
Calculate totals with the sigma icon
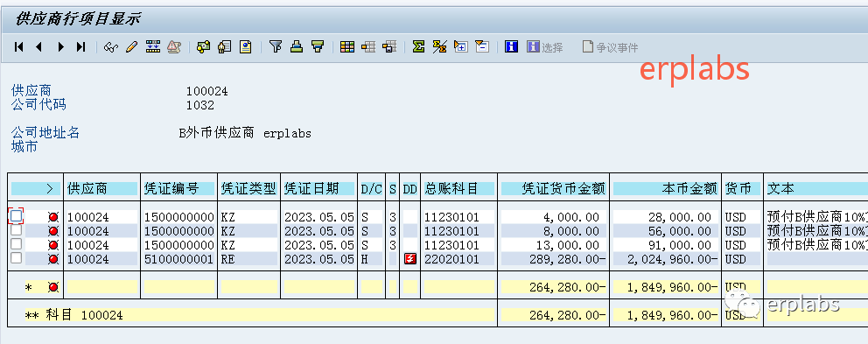coord(419,47)
